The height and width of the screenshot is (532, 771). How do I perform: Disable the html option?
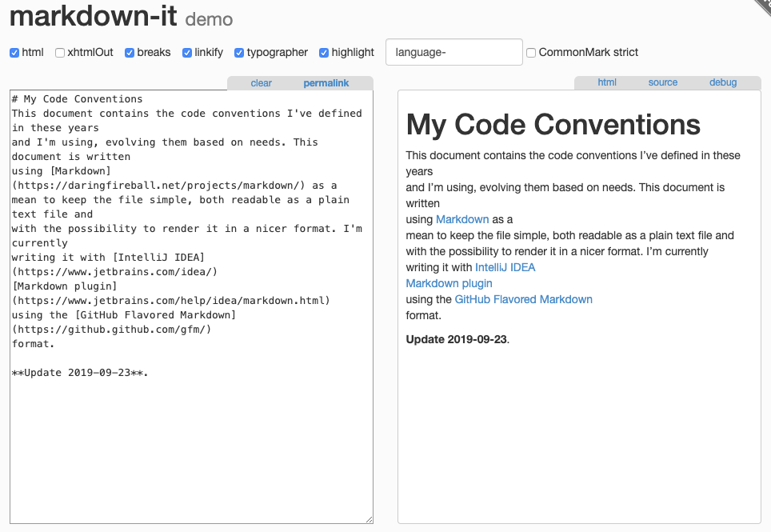14,53
